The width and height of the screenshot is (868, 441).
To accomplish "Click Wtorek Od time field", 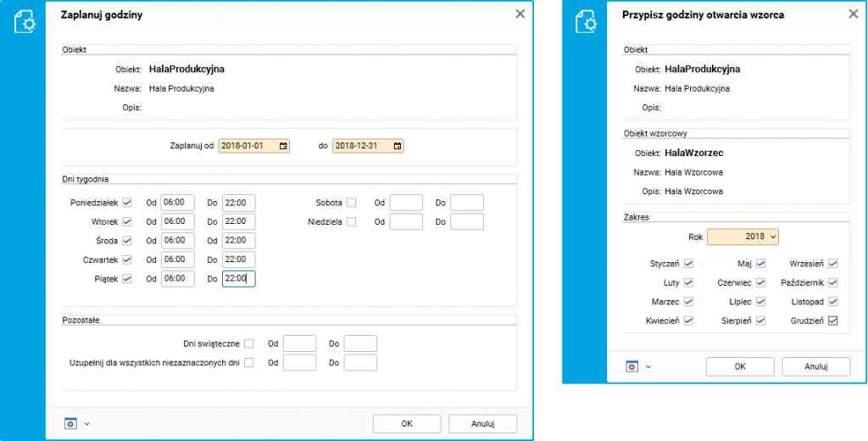I will click(x=178, y=221).
